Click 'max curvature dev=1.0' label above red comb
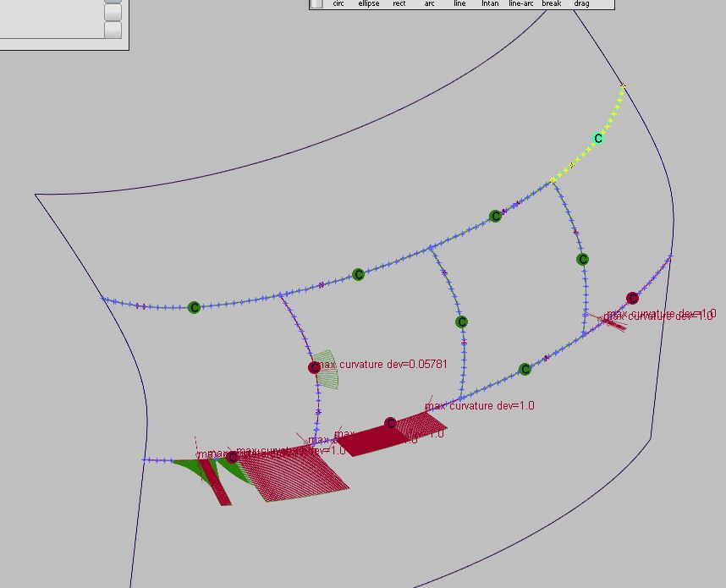The height and width of the screenshot is (588, 726). pyautogui.click(x=480, y=405)
